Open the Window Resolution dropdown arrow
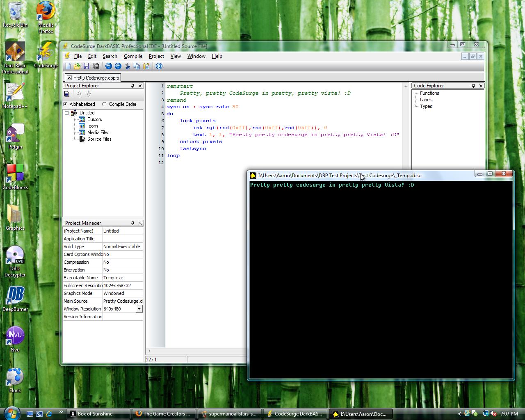 click(x=139, y=309)
